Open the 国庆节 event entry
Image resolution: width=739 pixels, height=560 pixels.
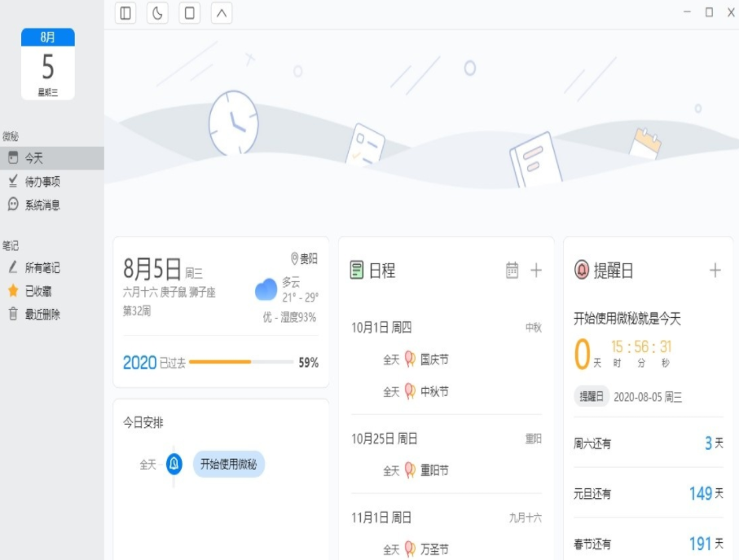433,359
